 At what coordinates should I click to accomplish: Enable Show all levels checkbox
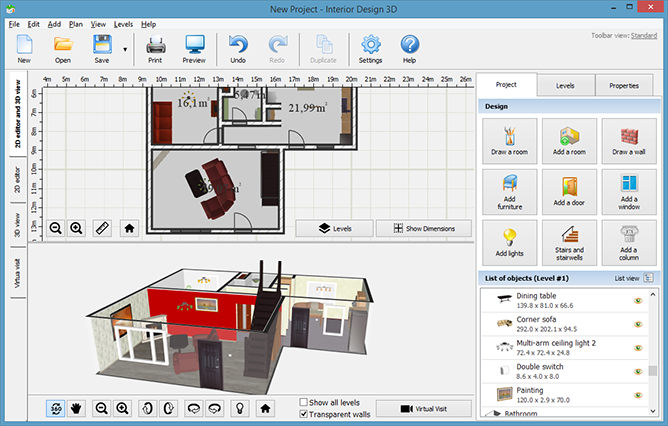304,402
